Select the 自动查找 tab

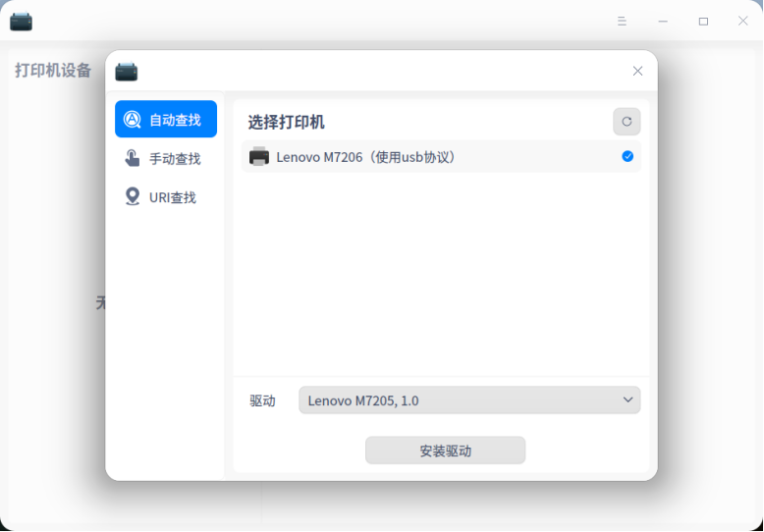click(166, 119)
